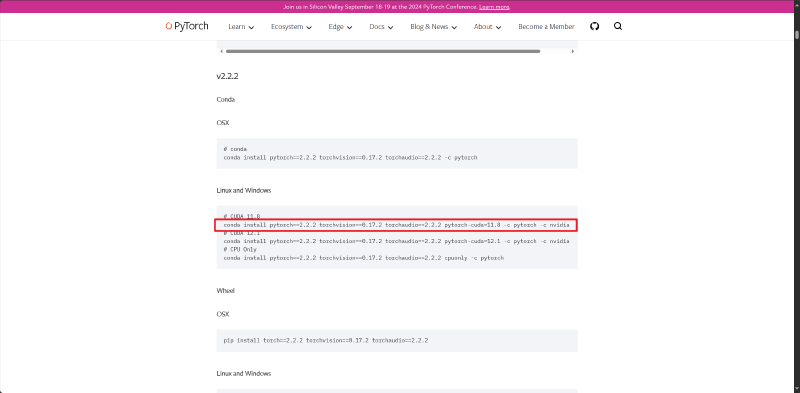
Task: Click the code scrollbar left arrow
Action: coord(221,51)
